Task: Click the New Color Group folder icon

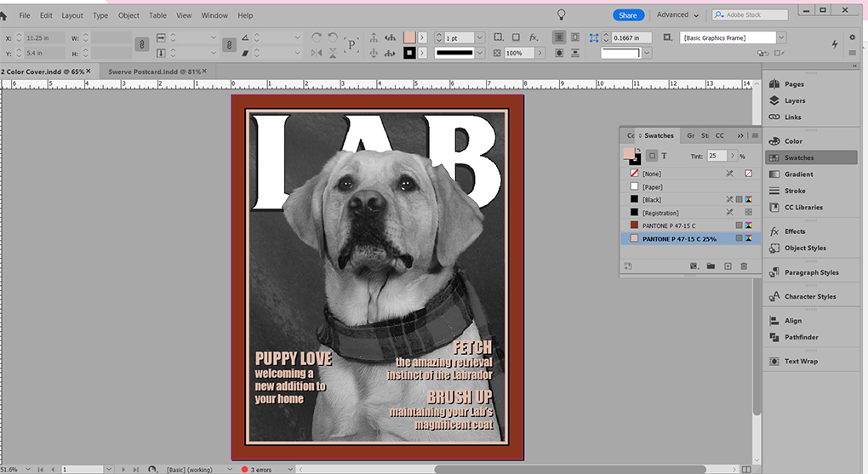Action: (711, 266)
